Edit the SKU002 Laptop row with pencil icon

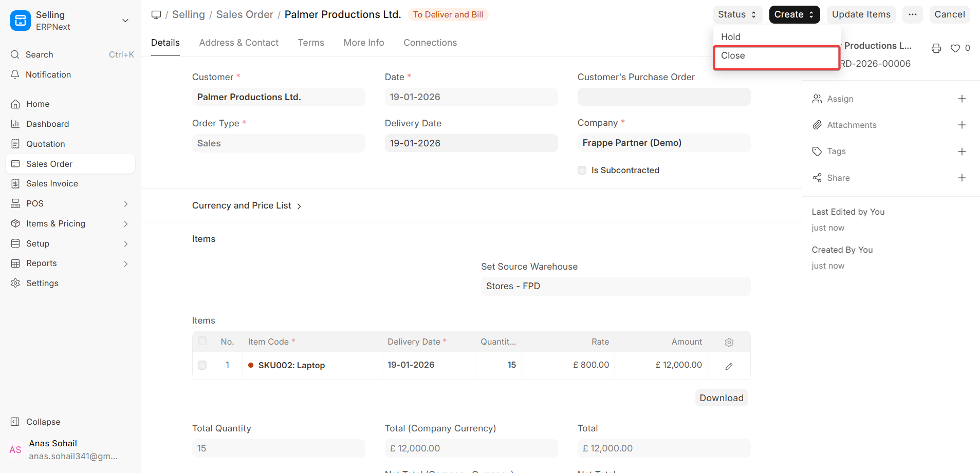pyautogui.click(x=729, y=365)
